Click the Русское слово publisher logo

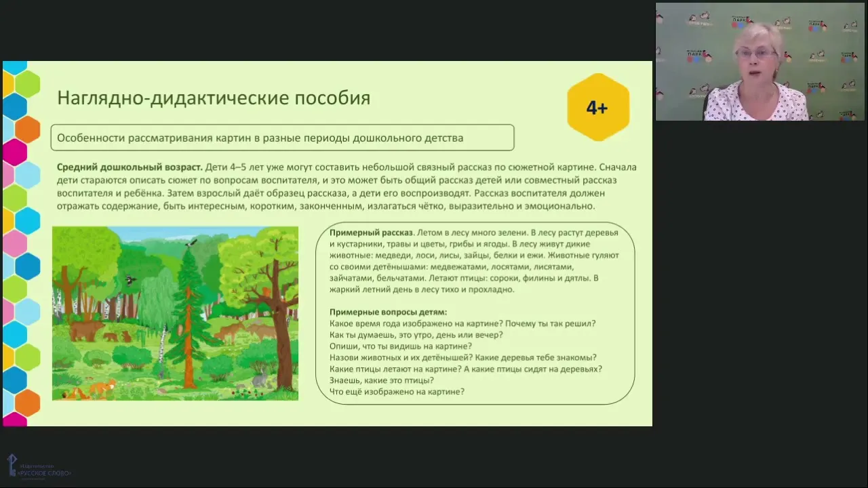coord(39,467)
